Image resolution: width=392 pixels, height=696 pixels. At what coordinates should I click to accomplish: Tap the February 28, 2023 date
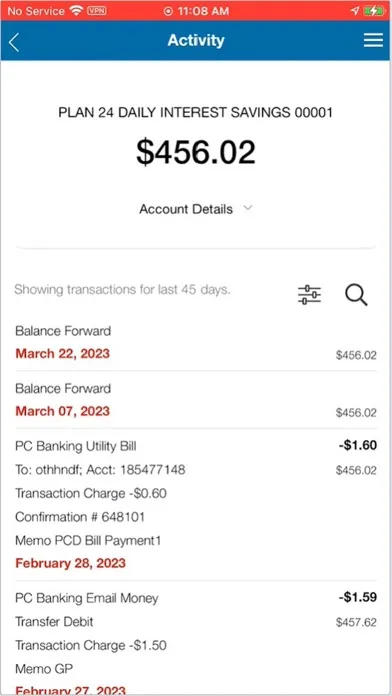71,563
